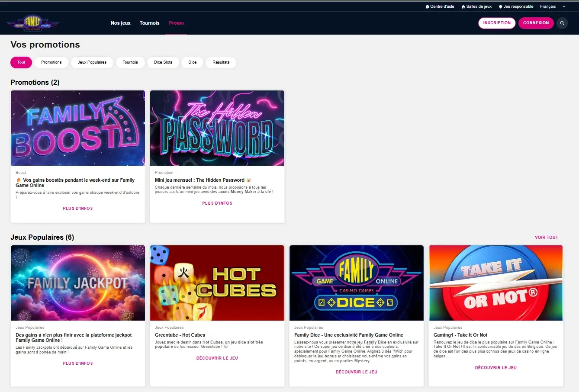Click DÉCOUVRIR LE JEU under Hot Cubes

217,358
